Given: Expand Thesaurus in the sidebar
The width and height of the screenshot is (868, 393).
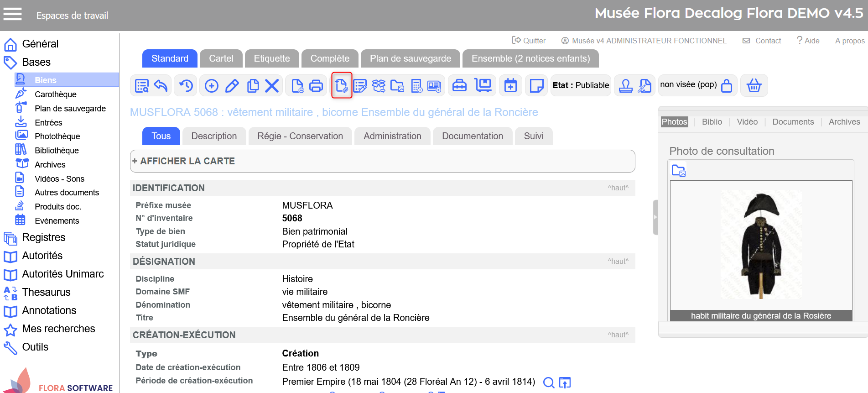Looking at the screenshot, I should coord(46,292).
